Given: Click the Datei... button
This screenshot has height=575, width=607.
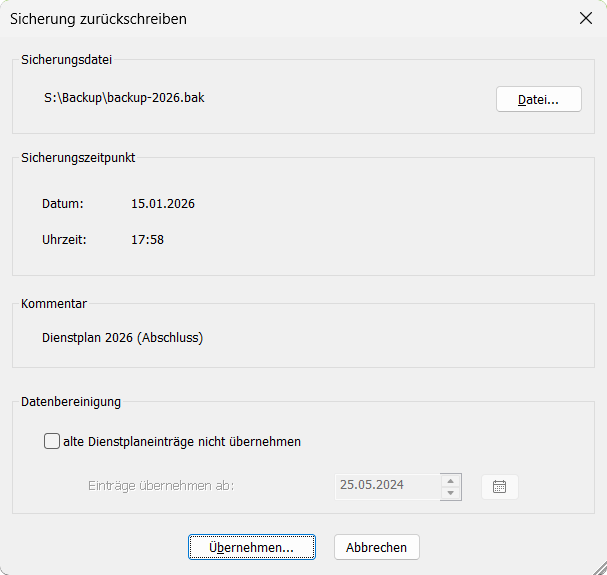Looking at the screenshot, I should (x=538, y=100).
